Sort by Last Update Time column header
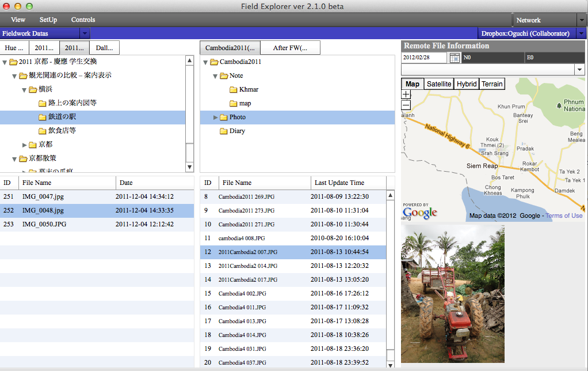 (339, 183)
